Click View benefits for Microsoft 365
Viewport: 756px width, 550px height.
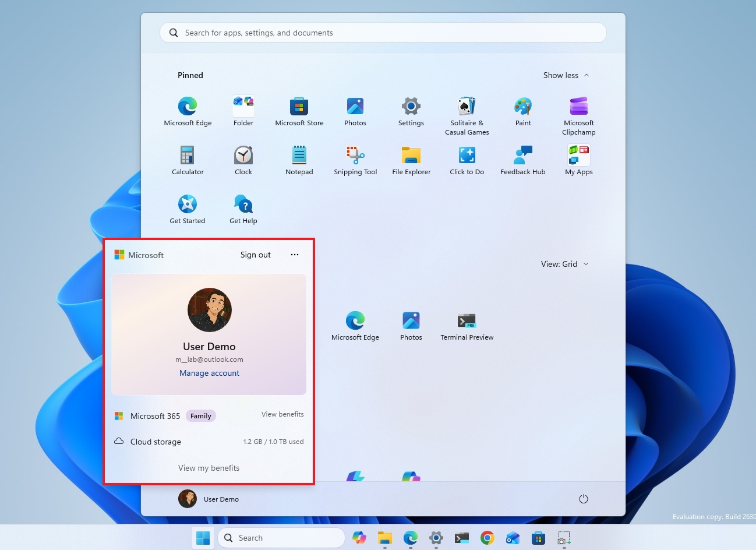coord(282,414)
